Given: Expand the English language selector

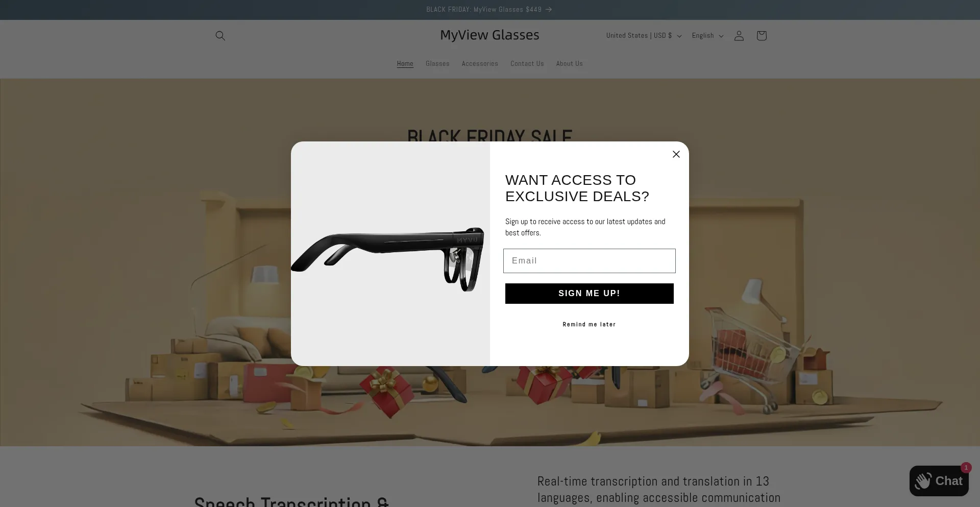Looking at the screenshot, I should coord(707,36).
